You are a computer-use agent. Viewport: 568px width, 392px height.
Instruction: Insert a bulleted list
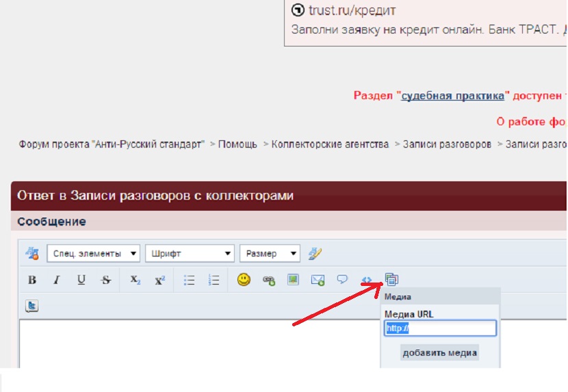189,280
